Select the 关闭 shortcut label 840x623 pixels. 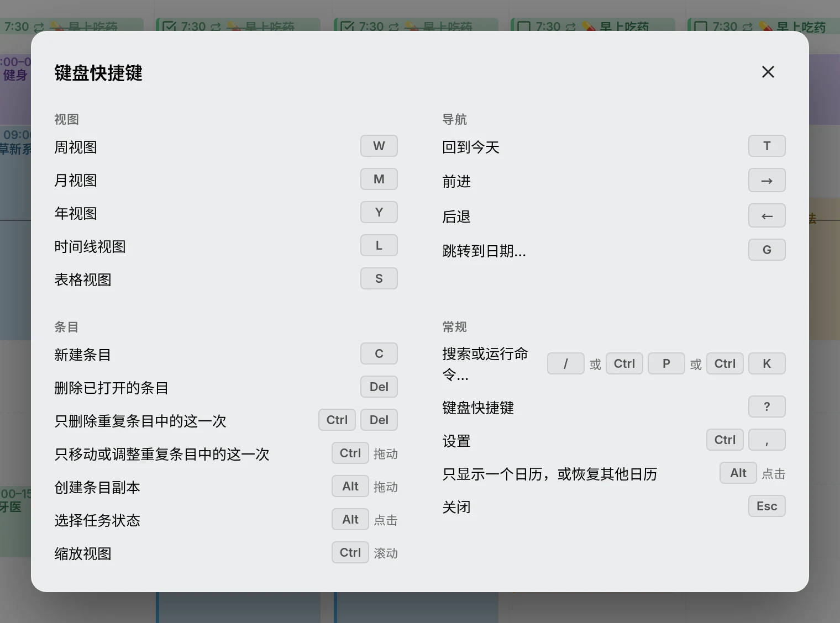[x=456, y=508]
